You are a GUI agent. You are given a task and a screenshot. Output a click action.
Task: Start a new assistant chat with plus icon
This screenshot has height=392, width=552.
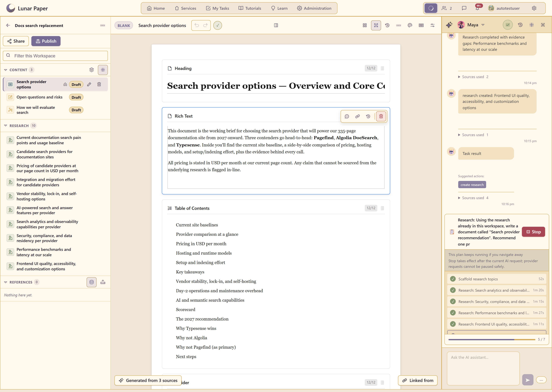pos(531,25)
